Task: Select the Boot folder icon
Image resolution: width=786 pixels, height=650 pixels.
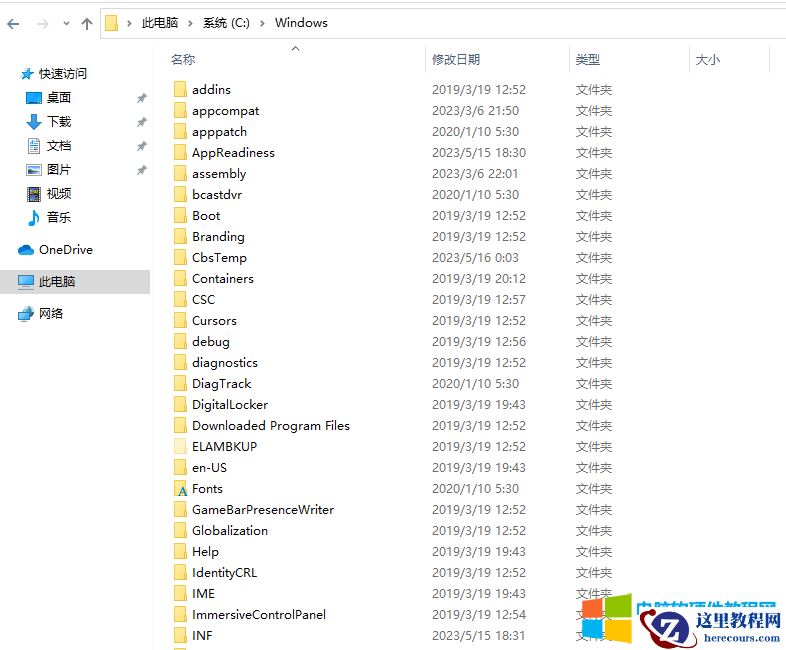Action: click(180, 216)
